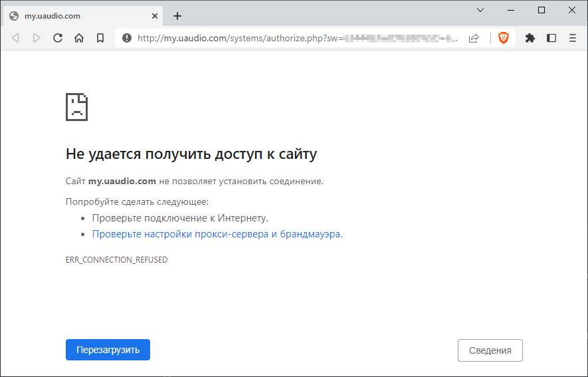Viewport: 588px width, 377px height.
Task: Open Brave Shields lion icon
Action: click(503, 38)
